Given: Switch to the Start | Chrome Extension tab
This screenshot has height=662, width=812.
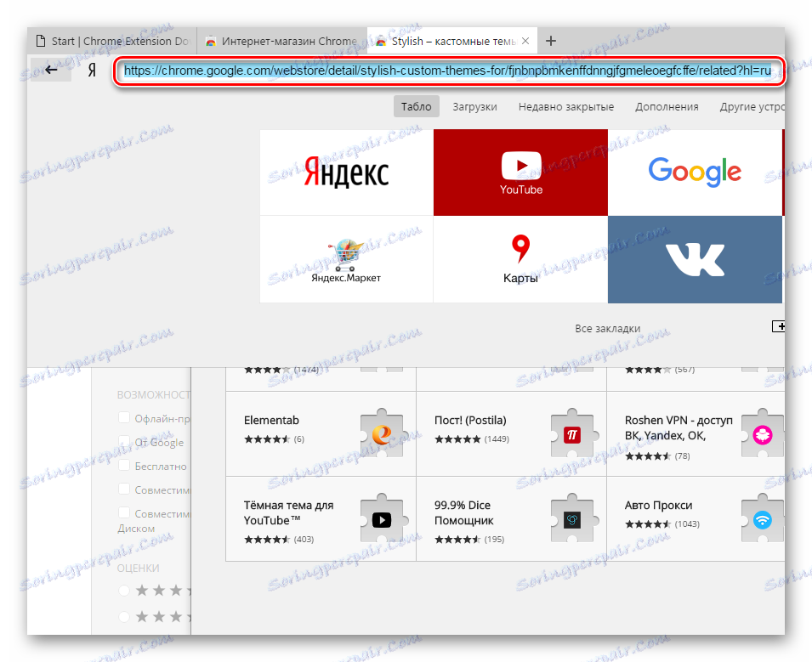Looking at the screenshot, I should click(112, 41).
